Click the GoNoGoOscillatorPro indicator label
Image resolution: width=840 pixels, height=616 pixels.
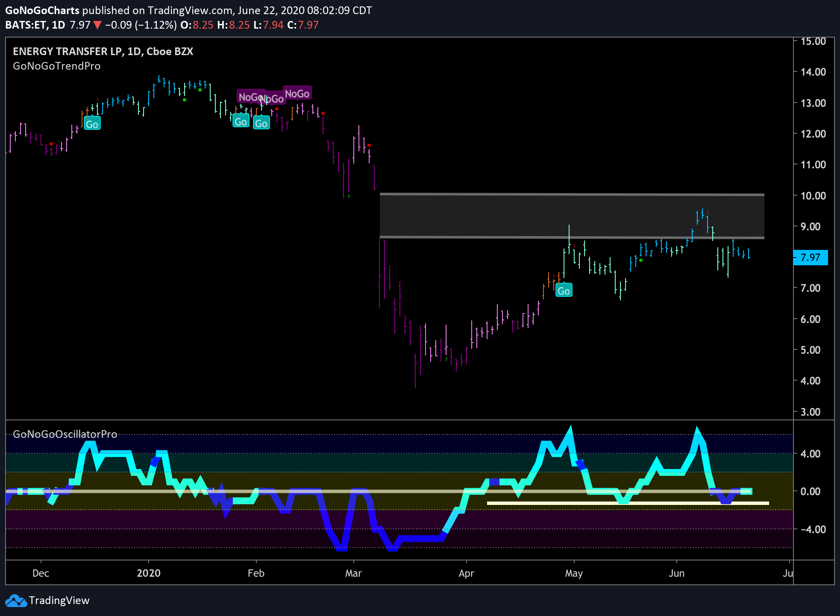coord(65,434)
